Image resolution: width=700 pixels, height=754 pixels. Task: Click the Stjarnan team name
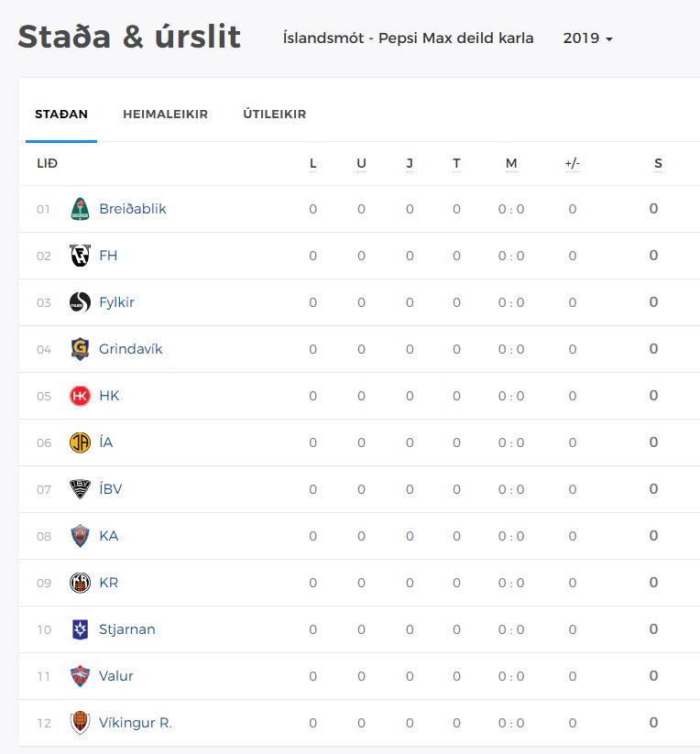click(x=127, y=629)
